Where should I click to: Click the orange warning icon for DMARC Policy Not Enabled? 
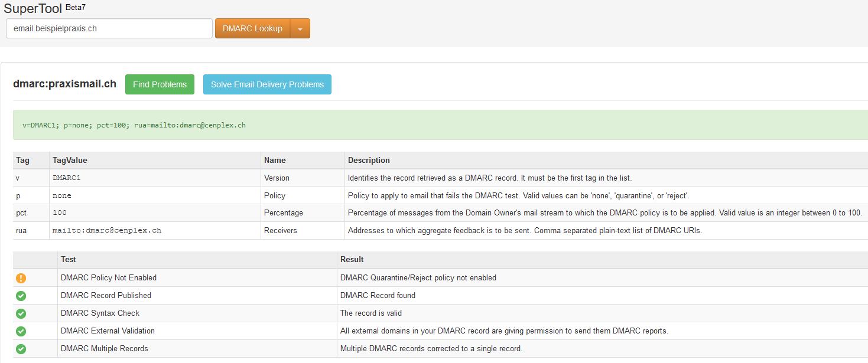(x=21, y=278)
